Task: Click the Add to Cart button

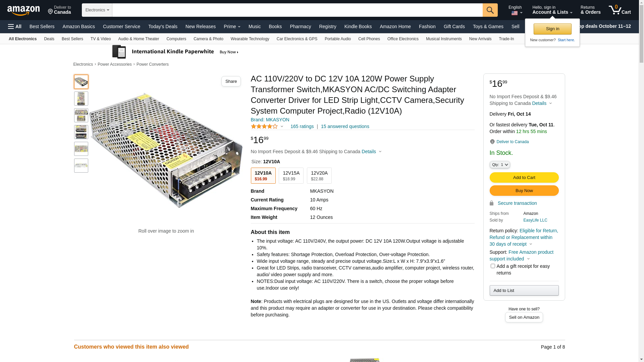Action: 524,178
